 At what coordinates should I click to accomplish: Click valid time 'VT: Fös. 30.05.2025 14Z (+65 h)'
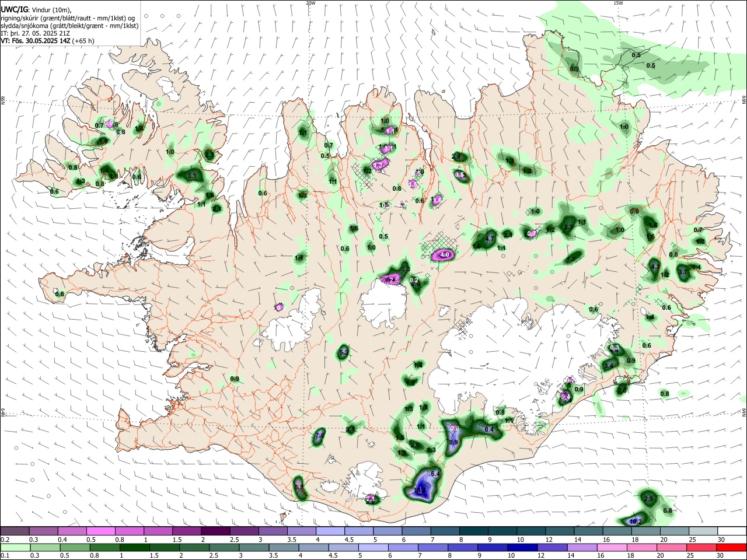click(x=47, y=41)
